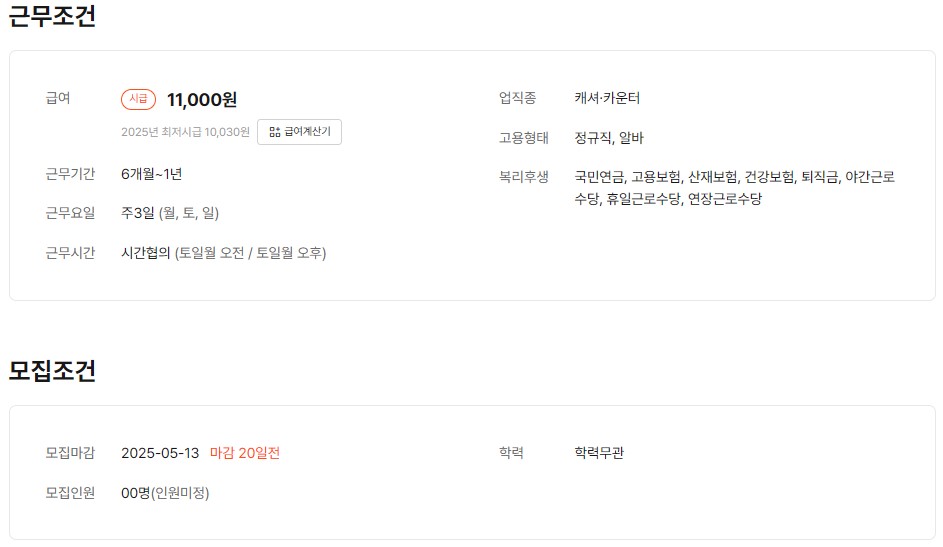Click the 급여 salary label
Image resolution: width=943 pixels, height=547 pixels.
[58, 98]
